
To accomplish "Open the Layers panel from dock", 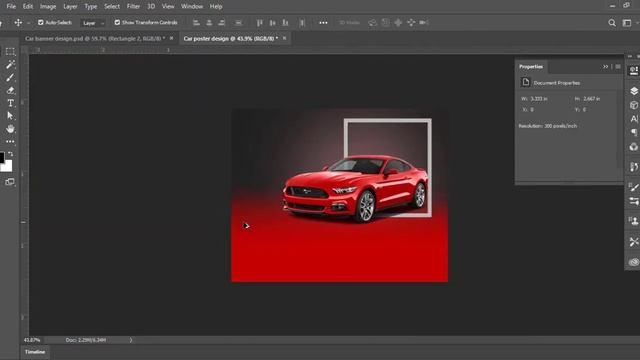I will coord(634,91).
